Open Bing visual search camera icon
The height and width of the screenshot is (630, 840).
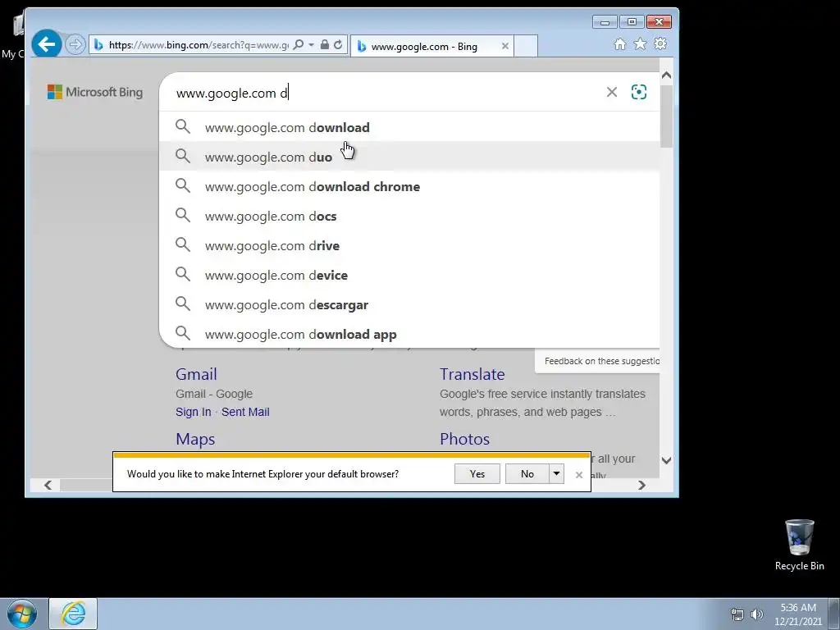coord(638,92)
